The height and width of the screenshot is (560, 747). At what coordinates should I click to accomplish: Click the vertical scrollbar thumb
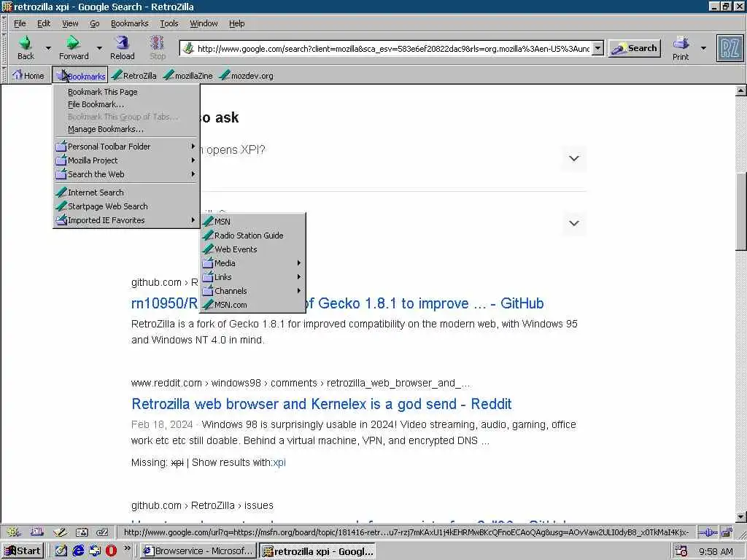[x=741, y=210]
